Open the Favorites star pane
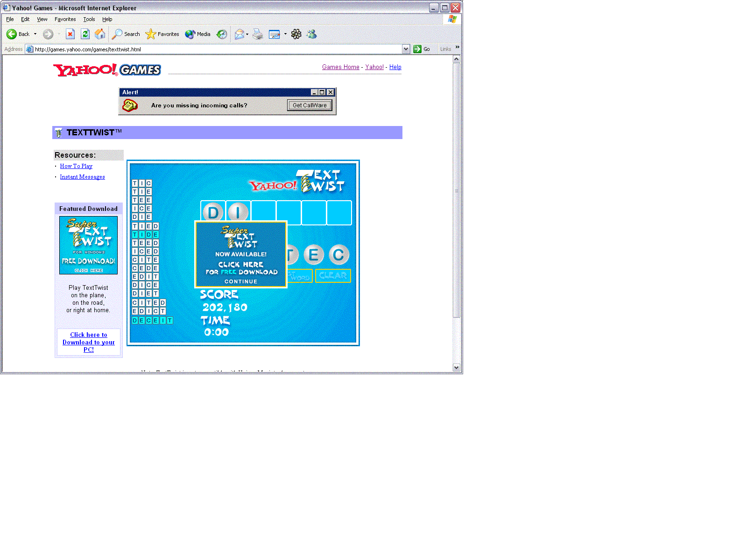 tap(162, 34)
